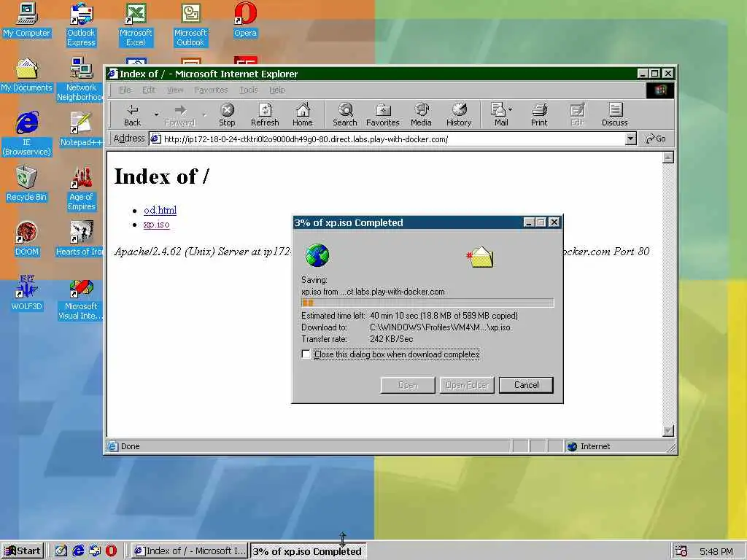This screenshot has width=747, height=560.
Task: Refresh the page with the Refresh icon
Action: 265,114
